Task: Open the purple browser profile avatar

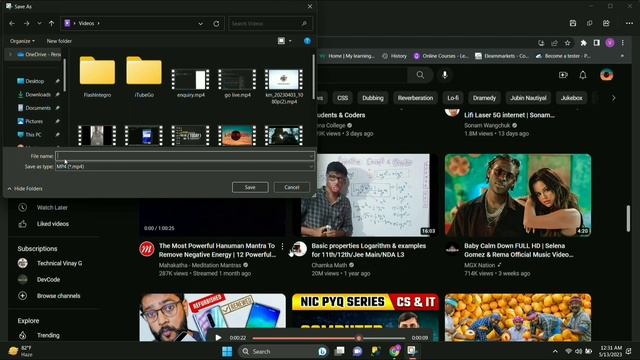Action: pos(610,43)
